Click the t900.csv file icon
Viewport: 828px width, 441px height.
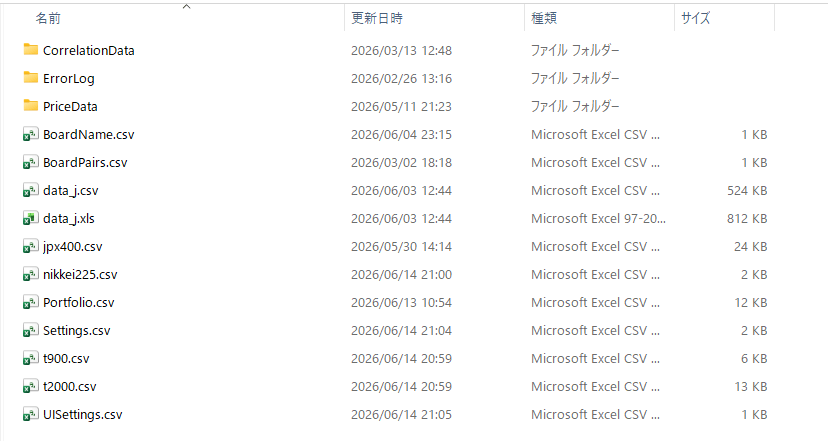31,358
